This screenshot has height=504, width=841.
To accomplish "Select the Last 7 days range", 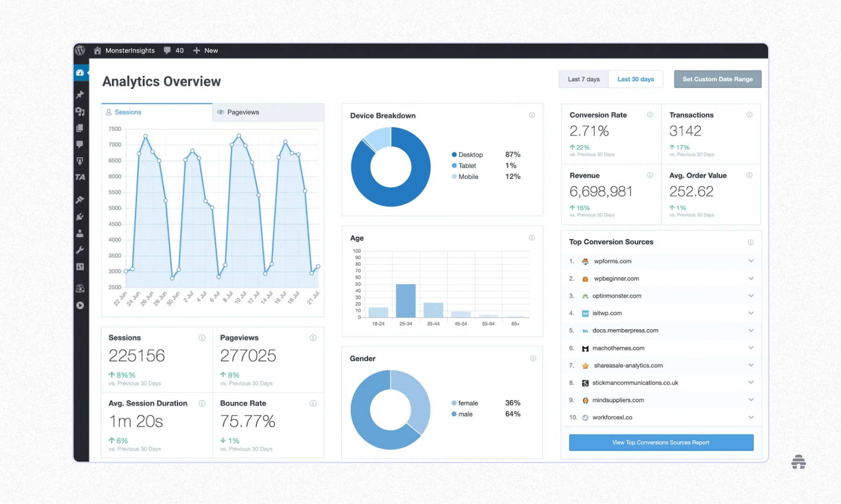I will click(x=584, y=79).
